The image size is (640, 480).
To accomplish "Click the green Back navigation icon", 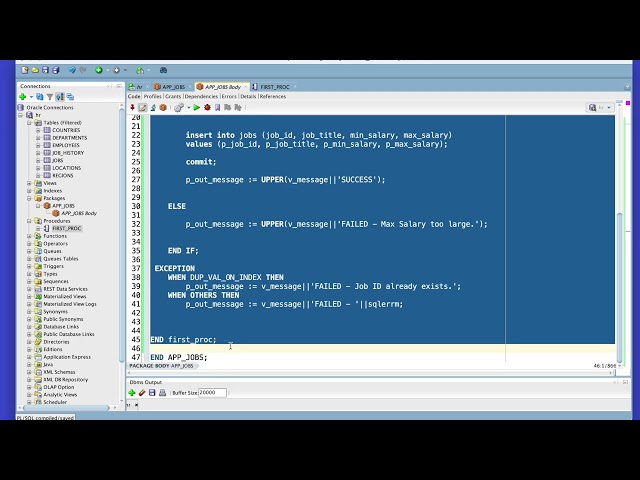I will [x=99, y=70].
